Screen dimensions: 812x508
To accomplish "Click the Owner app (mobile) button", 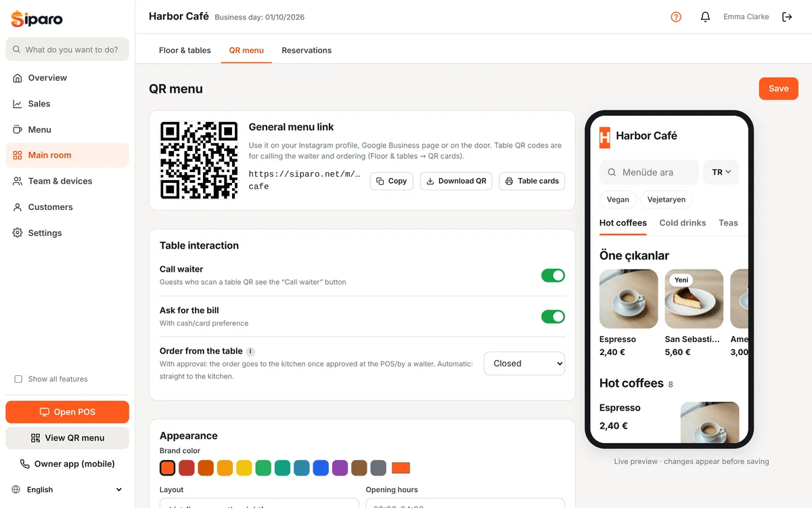I will click(67, 464).
